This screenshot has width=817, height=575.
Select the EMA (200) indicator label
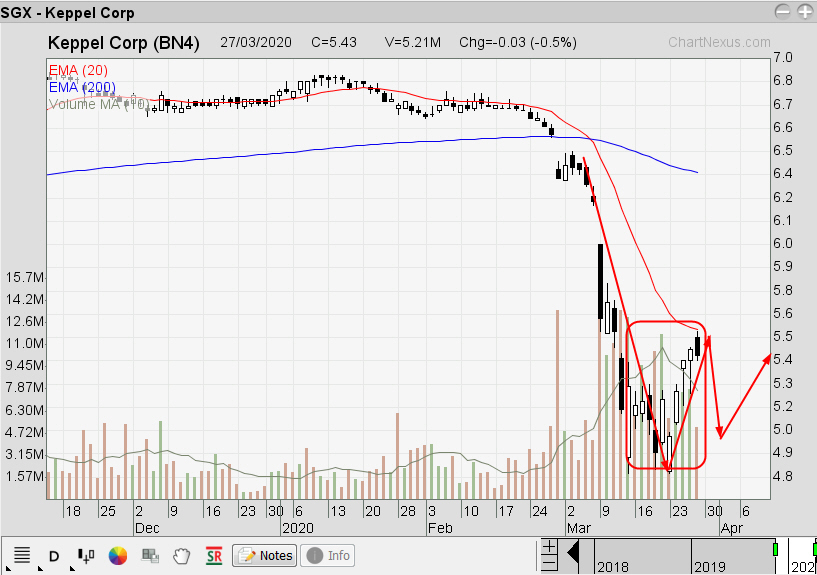[x=82, y=87]
